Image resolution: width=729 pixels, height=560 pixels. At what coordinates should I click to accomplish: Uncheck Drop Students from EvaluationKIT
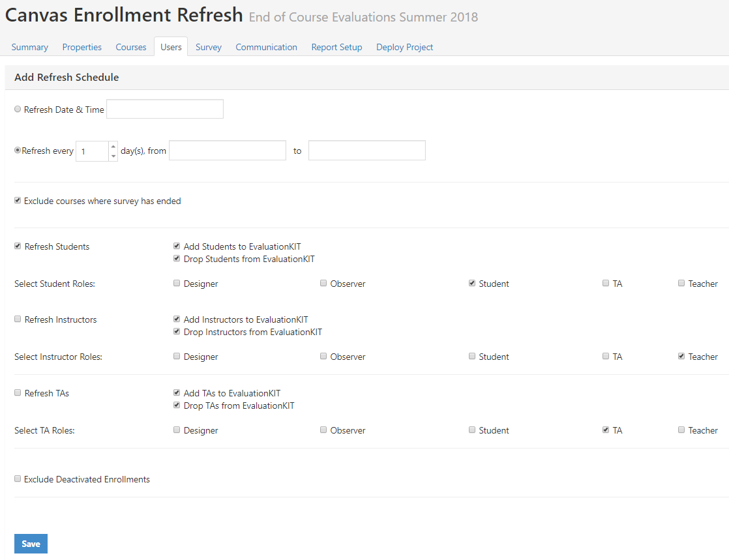[x=177, y=258]
